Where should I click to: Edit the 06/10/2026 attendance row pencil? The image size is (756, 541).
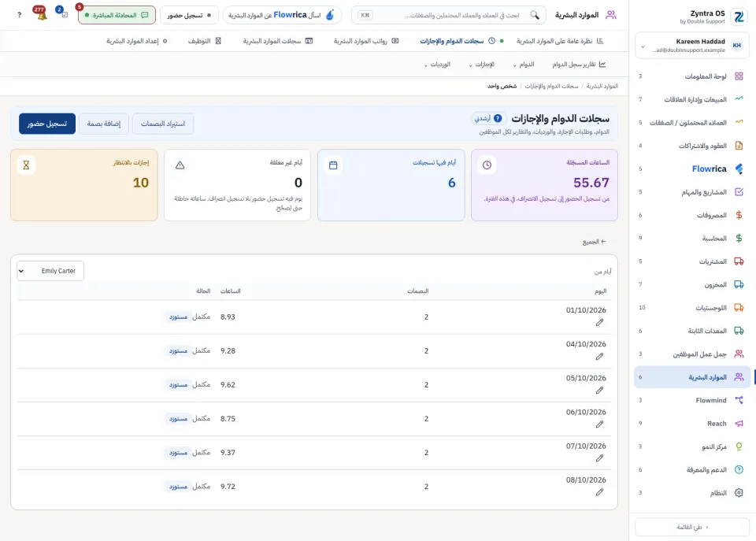599,424
